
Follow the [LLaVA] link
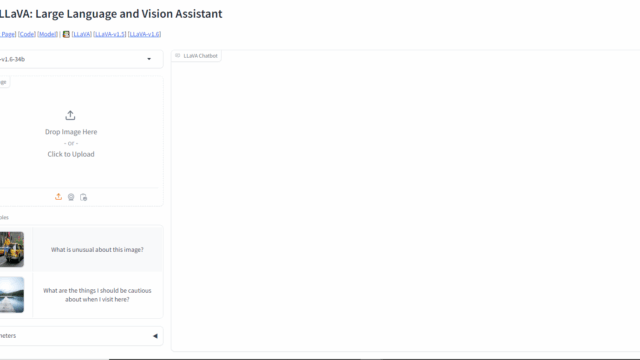tap(82, 34)
